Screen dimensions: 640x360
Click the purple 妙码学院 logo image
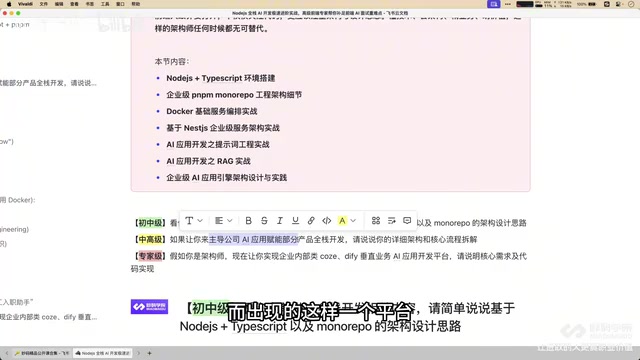coord(149,307)
